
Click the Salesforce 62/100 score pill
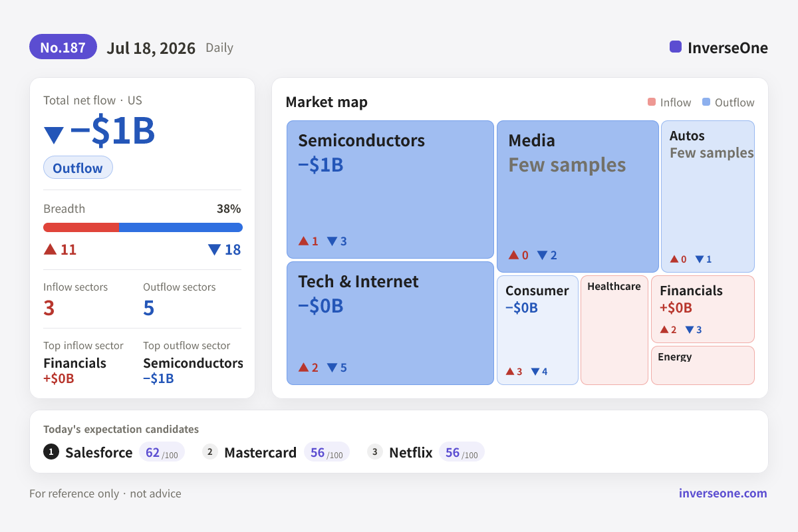pyautogui.click(x=162, y=452)
